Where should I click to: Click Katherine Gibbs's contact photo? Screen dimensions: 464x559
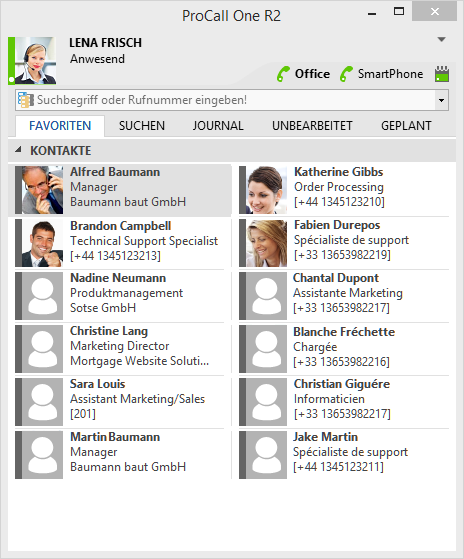(266, 190)
